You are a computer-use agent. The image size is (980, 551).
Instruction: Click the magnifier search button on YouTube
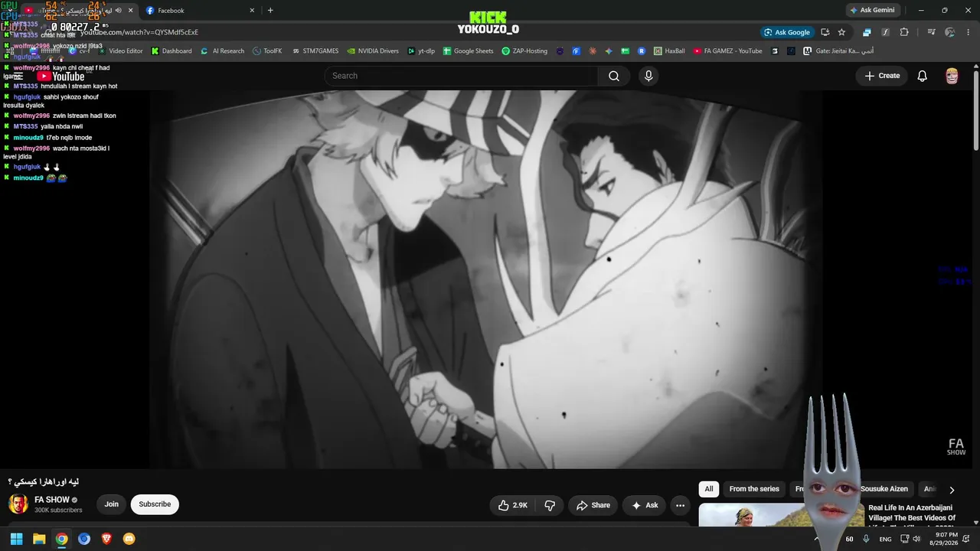pos(614,76)
